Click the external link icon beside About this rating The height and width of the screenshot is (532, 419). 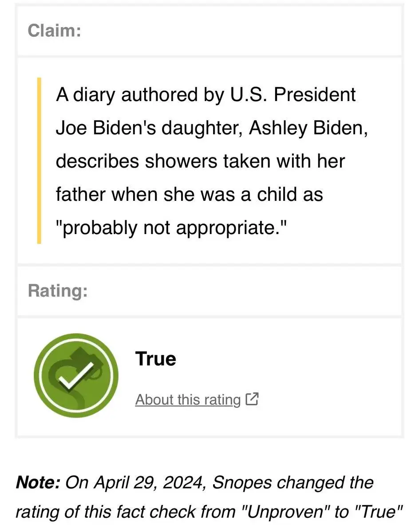[252, 399]
